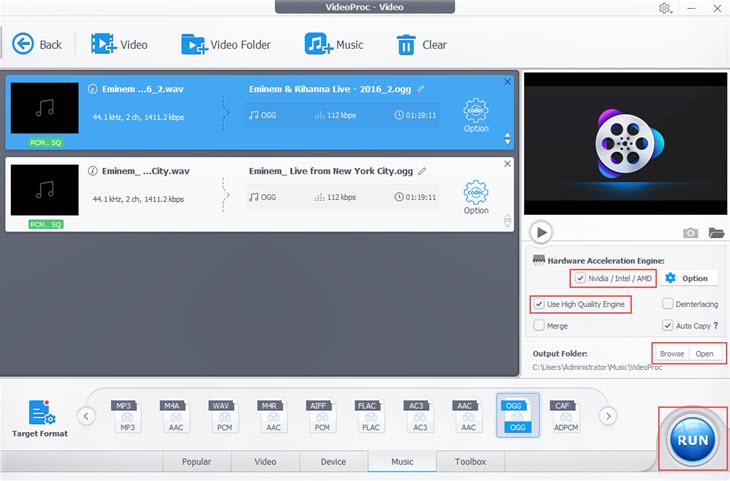Viewport: 730px width, 481px height.
Task: Switch to Popular tab
Action: (196, 461)
